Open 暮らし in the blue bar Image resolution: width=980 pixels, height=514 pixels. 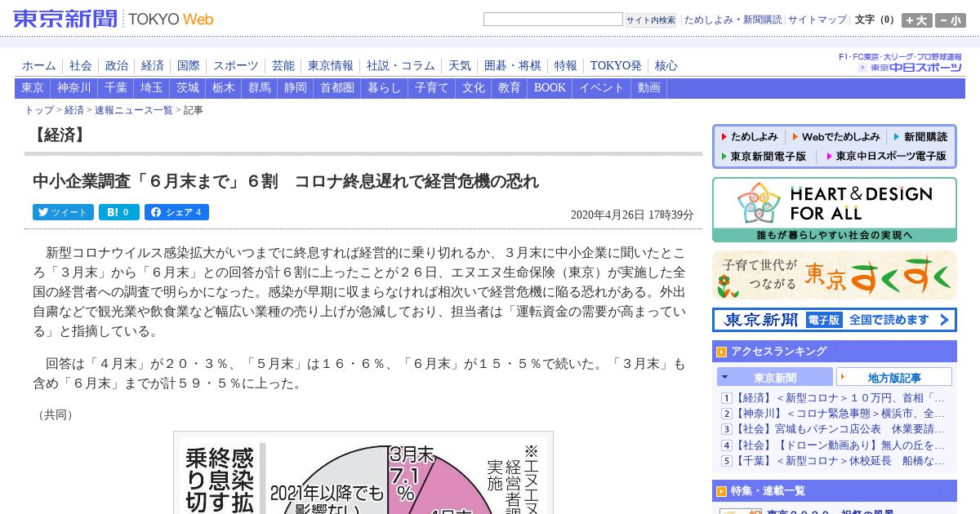[385, 88]
